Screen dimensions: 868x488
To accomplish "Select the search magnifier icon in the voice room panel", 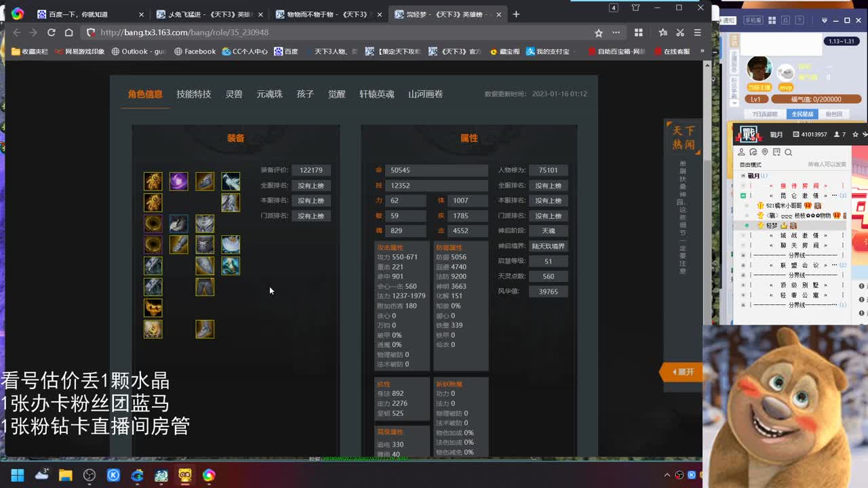I will pos(788,152).
